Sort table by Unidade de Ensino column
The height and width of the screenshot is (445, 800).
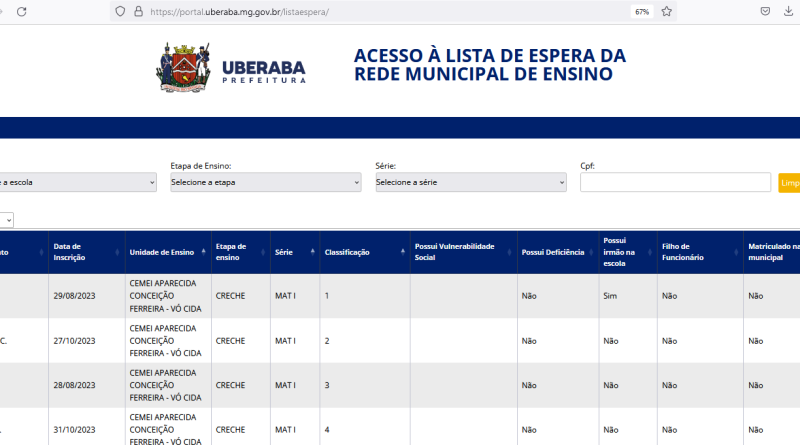click(165, 253)
